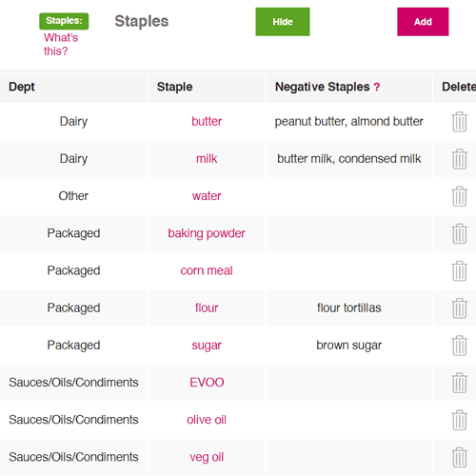Open the baking powder staple link
476x476 pixels.
coord(207,233)
